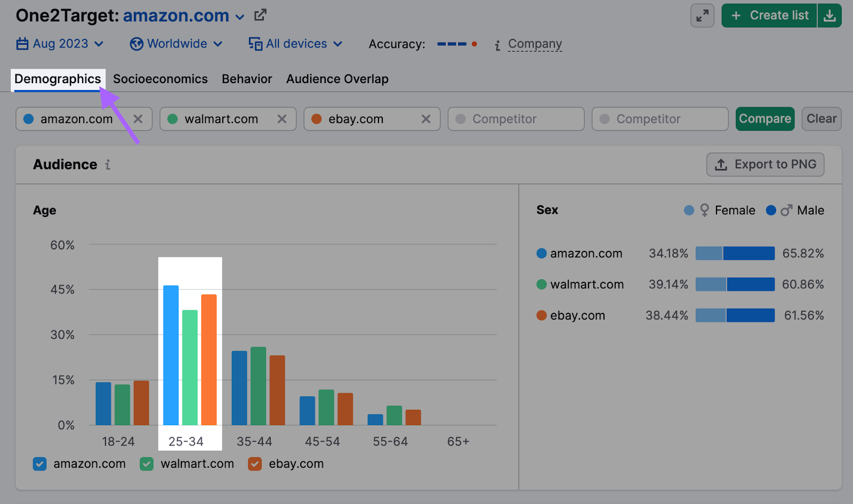The width and height of the screenshot is (853, 504).
Task: Click walmart.com green color dot in Sex panel
Action: tap(542, 284)
